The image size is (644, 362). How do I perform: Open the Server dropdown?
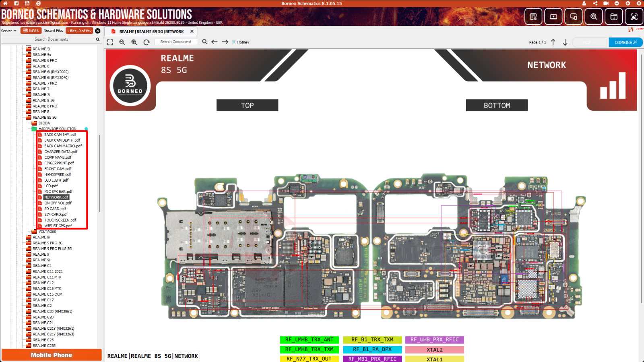pyautogui.click(x=8, y=31)
